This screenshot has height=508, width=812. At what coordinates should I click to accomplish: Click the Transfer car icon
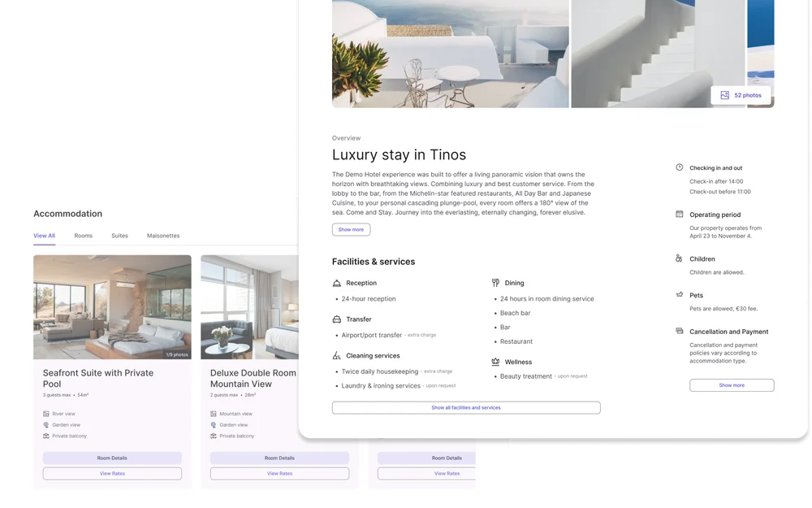point(337,319)
